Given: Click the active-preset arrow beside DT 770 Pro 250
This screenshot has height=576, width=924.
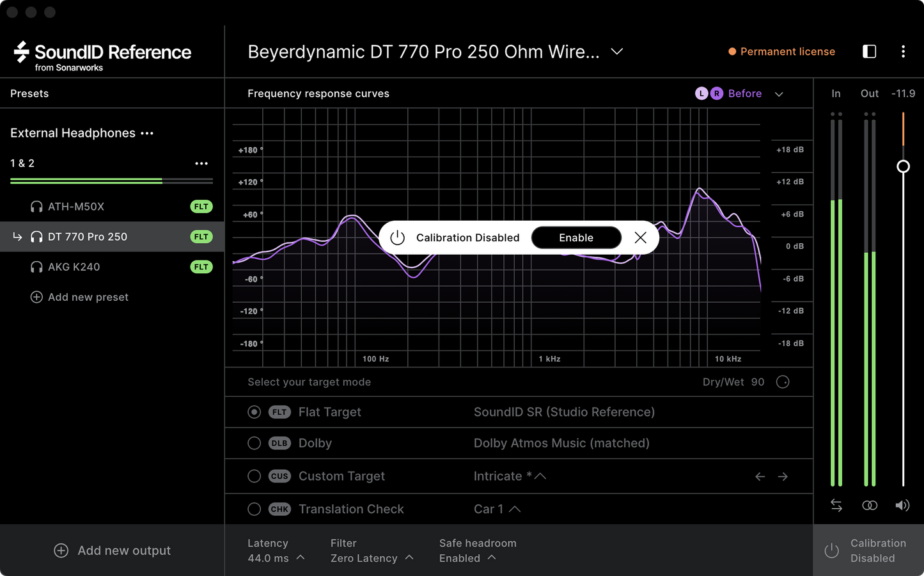Looking at the screenshot, I should coord(17,237).
